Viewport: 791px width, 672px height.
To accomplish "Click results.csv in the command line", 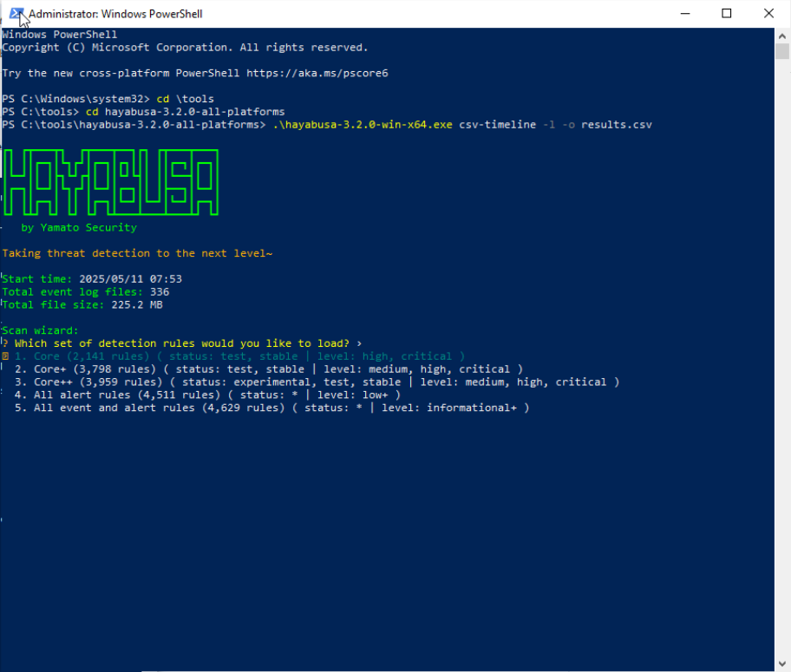I will pyautogui.click(x=616, y=125).
